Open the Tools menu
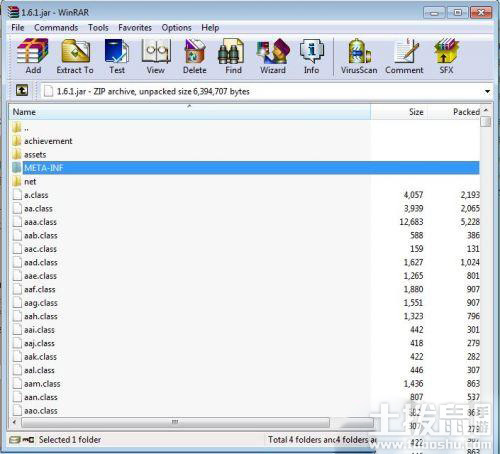The height and width of the screenshot is (454, 500). pyautogui.click(x=98, y=27)
